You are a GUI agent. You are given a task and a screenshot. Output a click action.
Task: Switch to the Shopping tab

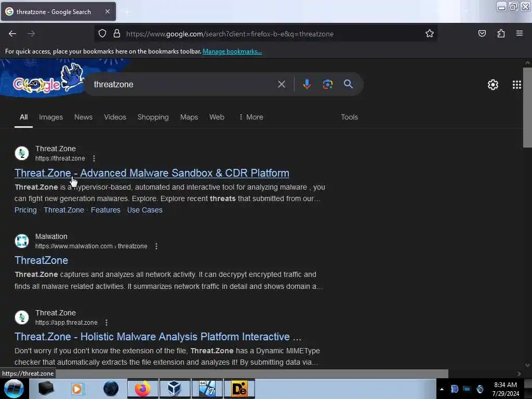pyautogui.click(x=153, y=117)
